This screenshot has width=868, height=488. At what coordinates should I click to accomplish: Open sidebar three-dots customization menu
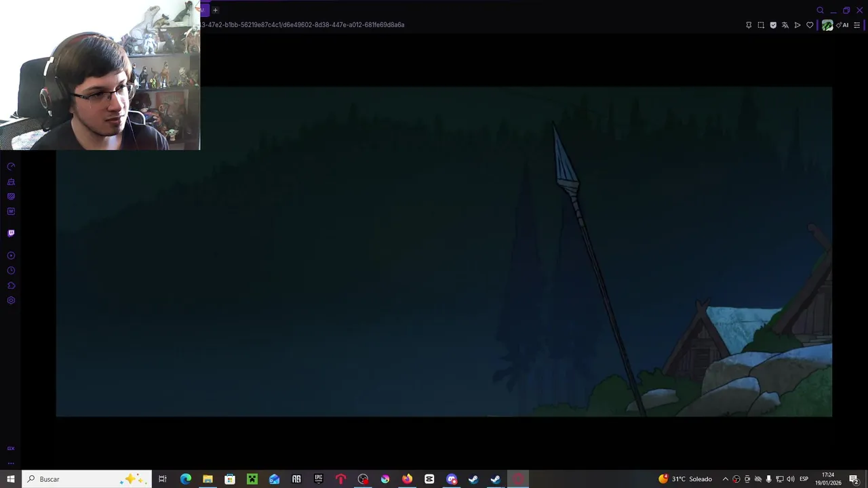point(11,464)
